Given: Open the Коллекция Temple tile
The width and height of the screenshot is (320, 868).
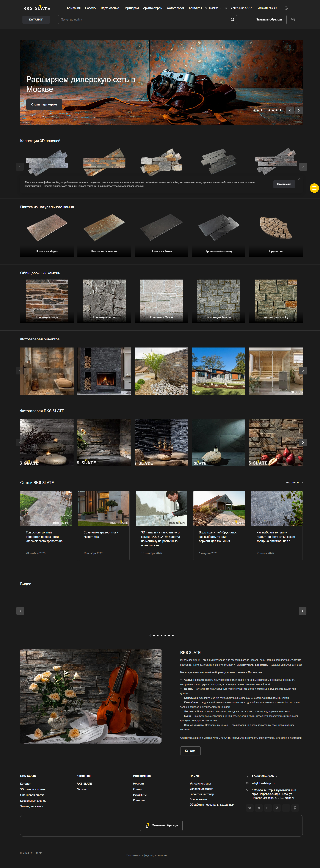Looking at the screenshot, I should (219, 301).
